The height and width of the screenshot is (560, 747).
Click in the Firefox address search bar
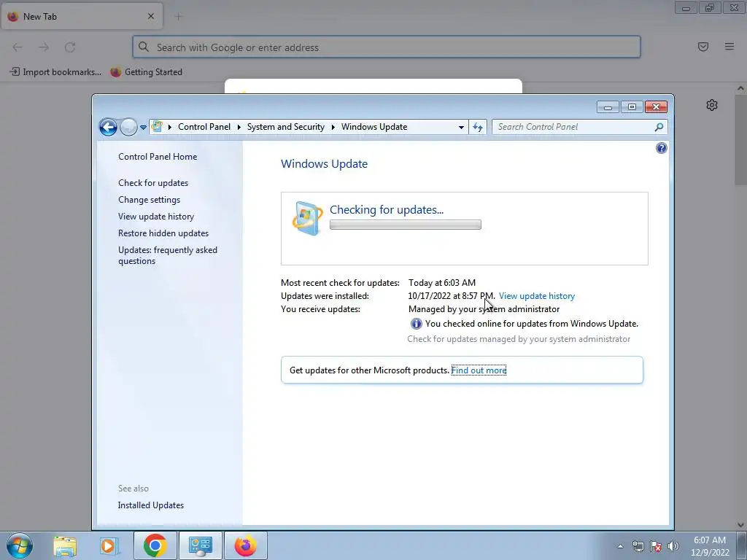click(x=387, y=47)
